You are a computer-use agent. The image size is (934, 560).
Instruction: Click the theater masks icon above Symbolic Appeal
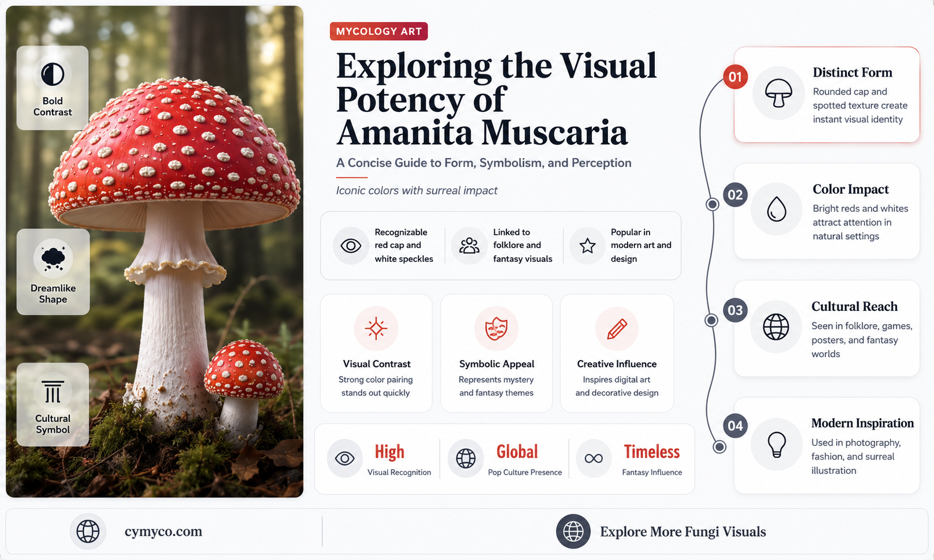tap(496, 328)
